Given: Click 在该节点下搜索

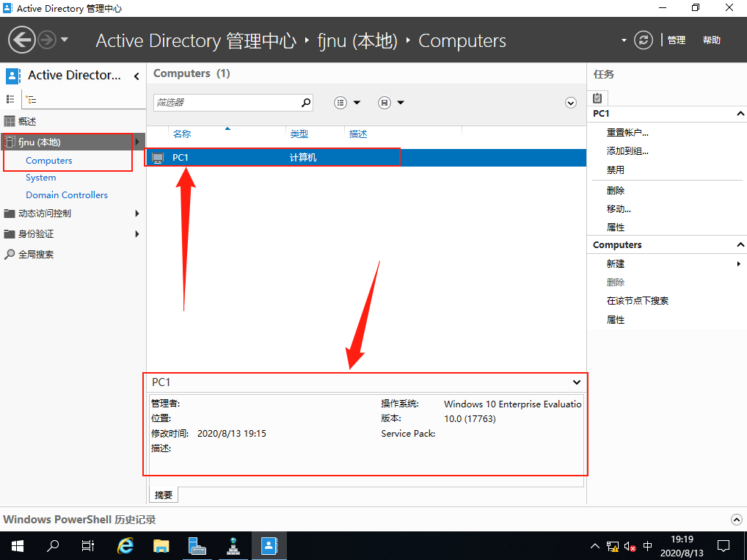Looking at the screenshot, I should (638, 301).
